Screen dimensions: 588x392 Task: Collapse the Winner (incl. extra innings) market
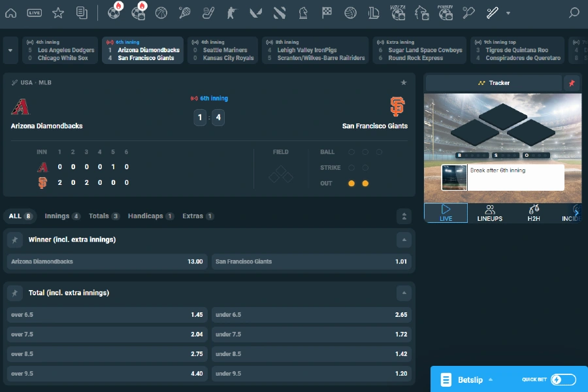click(x=403, y=240)
